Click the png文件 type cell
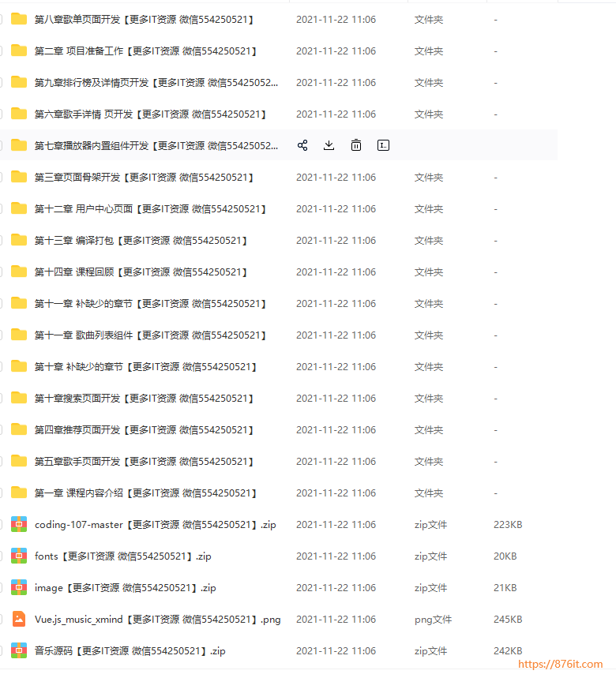Image resolution: width=616 pixels, height=678 pixels. 433,620
